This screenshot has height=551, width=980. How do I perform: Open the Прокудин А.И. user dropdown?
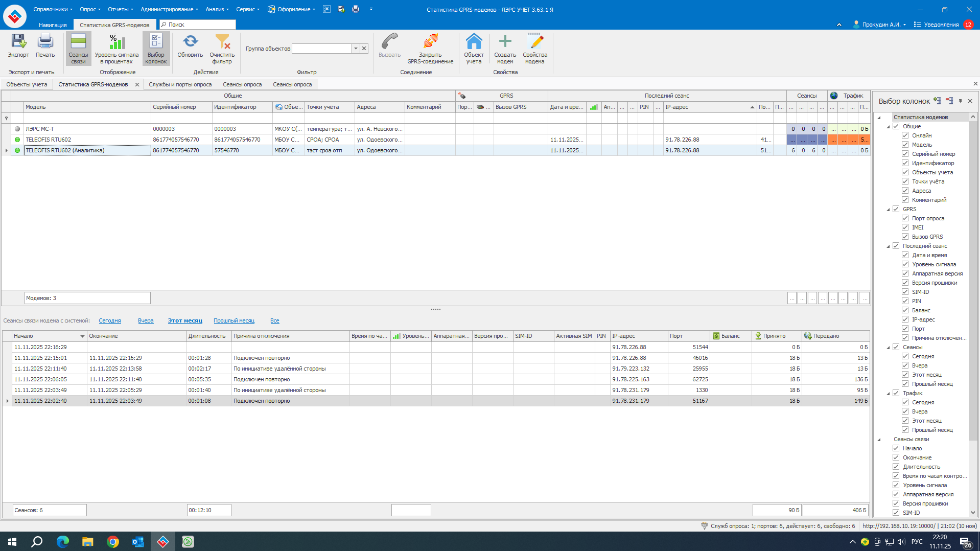click(x=880, y=25)
